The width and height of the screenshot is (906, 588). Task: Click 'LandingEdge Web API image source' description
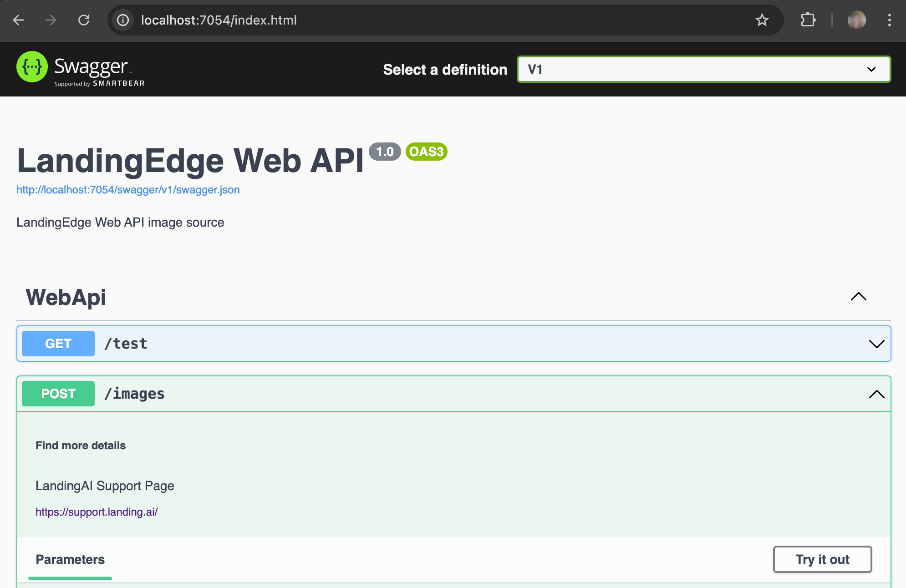click(120, 223)
